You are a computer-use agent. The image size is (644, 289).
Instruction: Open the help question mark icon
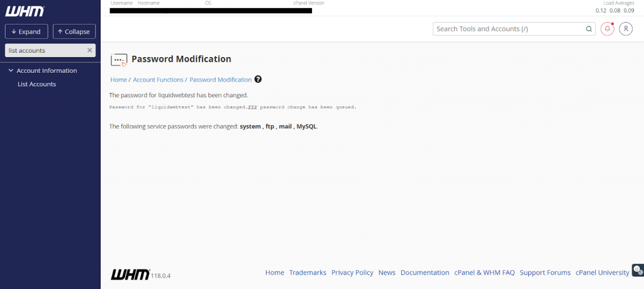[258, 79]
